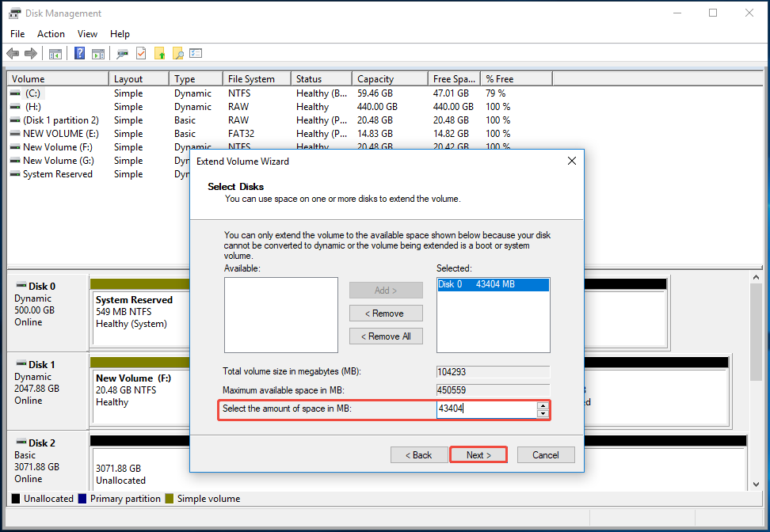Viewport: 770px width, 532px height.
Task: Click the Back arrow in the toolbar
Action: click(x=13, y=54)
